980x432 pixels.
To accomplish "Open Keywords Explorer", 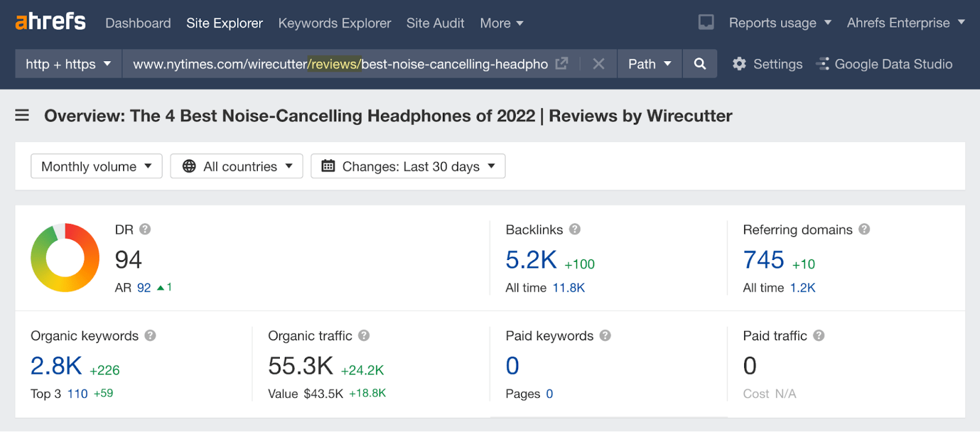I will point(334,23).
